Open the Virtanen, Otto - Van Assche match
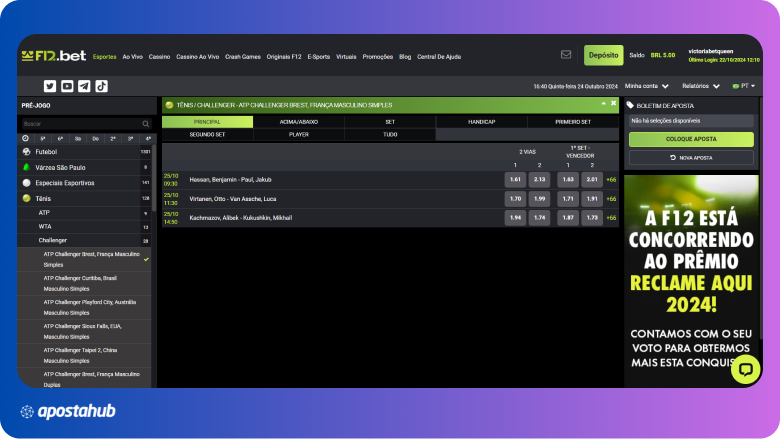Screen dimensions: 780x439 click(x=233, y=199)
